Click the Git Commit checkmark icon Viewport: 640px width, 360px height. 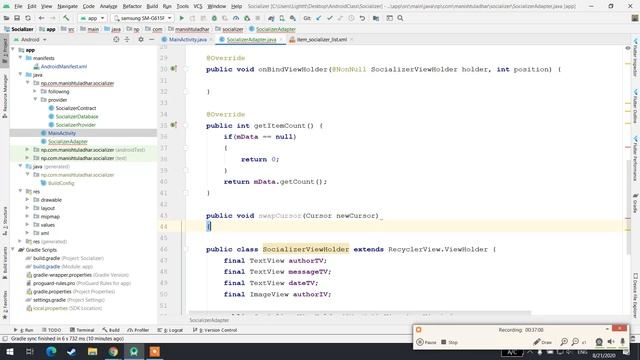[330, 18]
